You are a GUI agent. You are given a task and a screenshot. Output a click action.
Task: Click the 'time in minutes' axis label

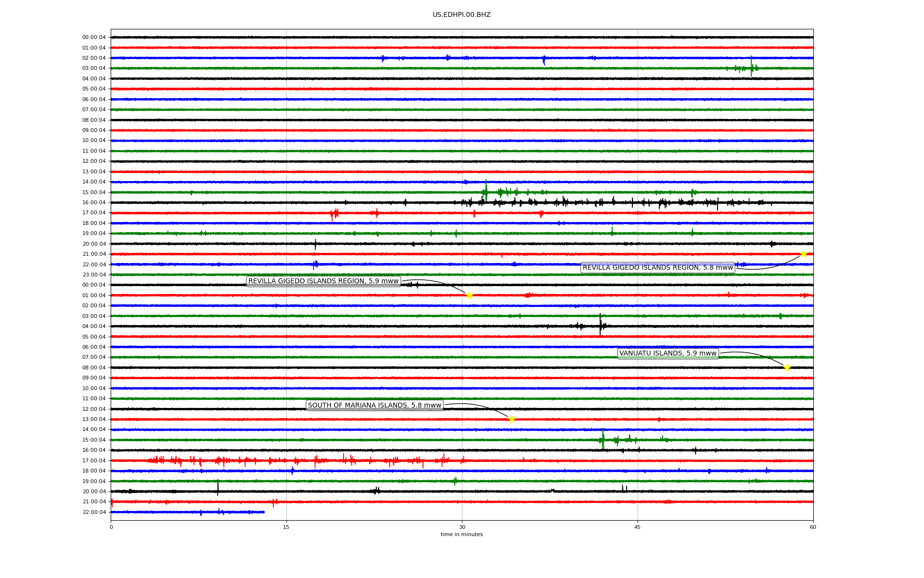coord(462,535)
